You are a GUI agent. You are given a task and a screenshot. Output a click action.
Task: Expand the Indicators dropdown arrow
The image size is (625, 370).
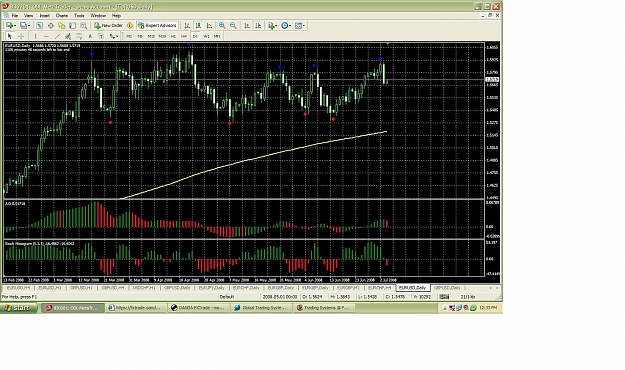pyautogui.click(x=277, y=26)
